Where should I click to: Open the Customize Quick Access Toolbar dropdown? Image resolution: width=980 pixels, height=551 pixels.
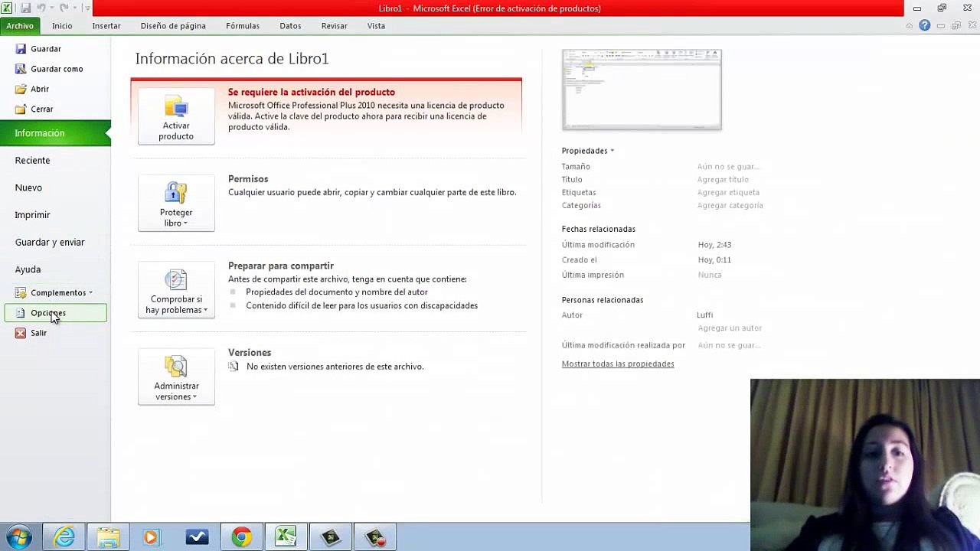87,8
